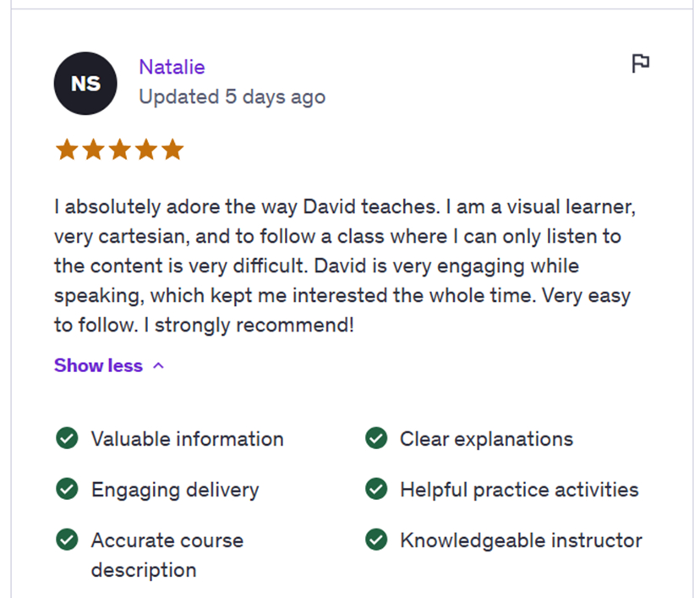This screenshot has height=598, width=700.
Task: Select the Clear explanations label
Action: coord(486,438)
